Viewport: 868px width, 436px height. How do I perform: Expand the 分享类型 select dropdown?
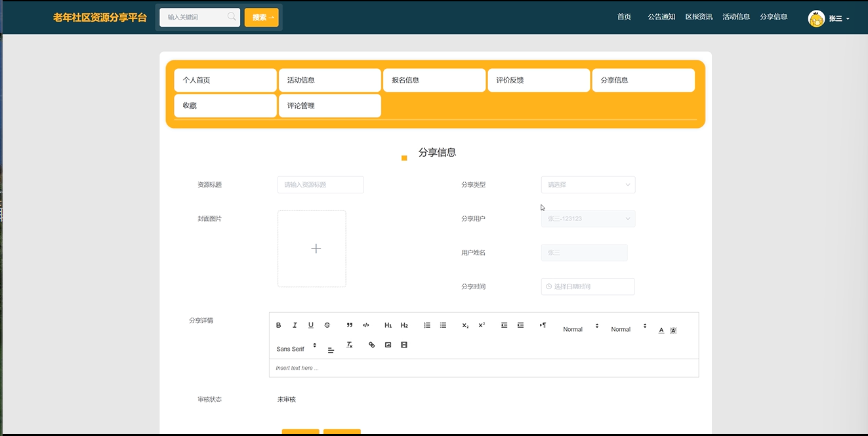(x=588, y=185)
